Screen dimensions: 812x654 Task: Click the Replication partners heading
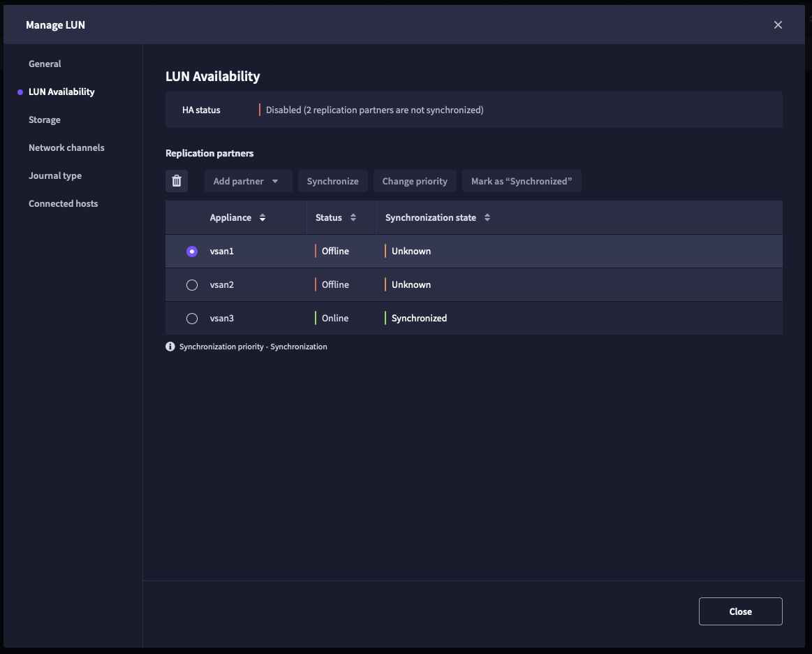(209, 153)
